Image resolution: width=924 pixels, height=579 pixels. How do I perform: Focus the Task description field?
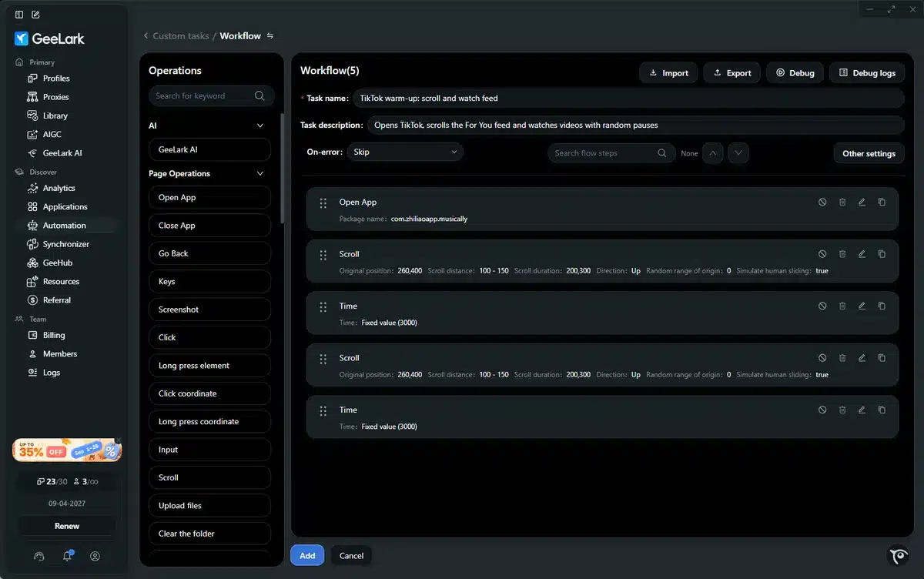[636, 125]
